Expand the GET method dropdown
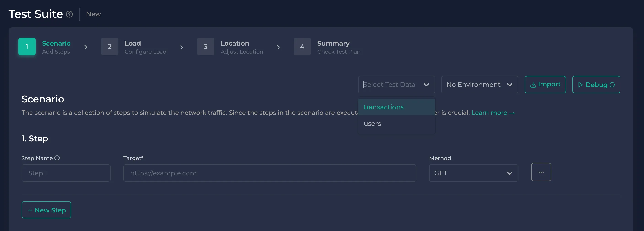Image resolution: width=644 pixels, height=231 pixels. (x=474, y=173)
